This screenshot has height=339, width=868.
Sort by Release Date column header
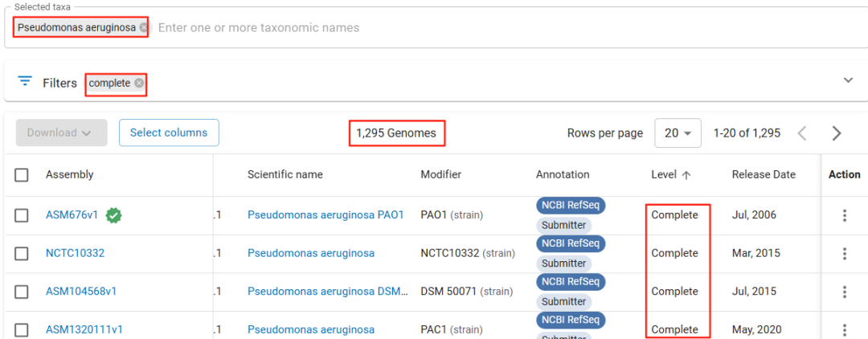tap(764, 175)
